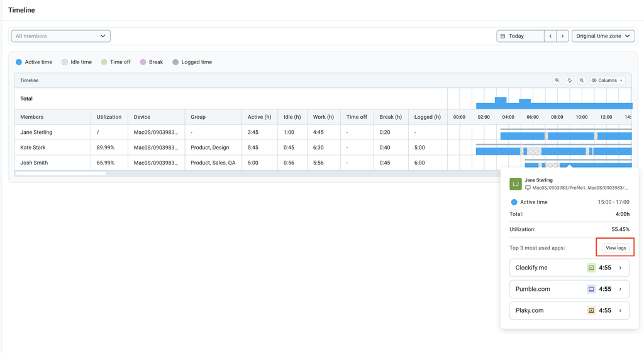Viewport: 644px width, 353px height.
Task: Go to the next day arrow
Action: (563, 36)
